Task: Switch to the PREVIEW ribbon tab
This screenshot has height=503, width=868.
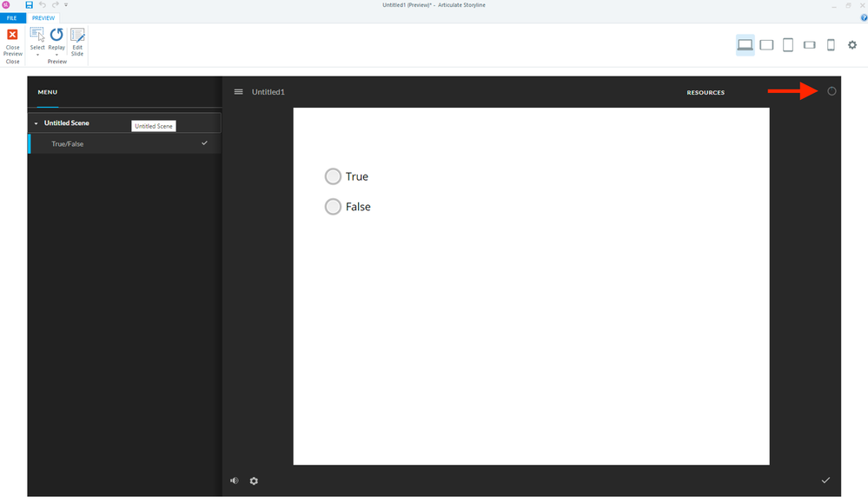Action: 43,18
